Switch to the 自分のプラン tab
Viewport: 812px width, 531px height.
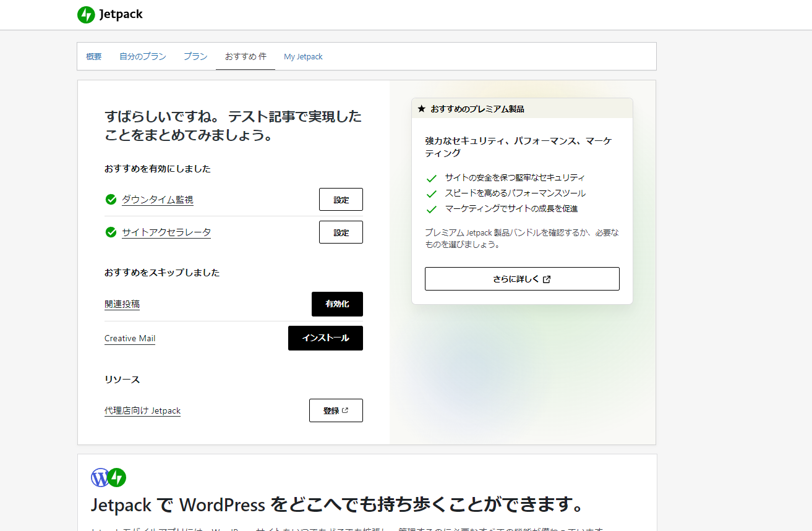(143, 56)
